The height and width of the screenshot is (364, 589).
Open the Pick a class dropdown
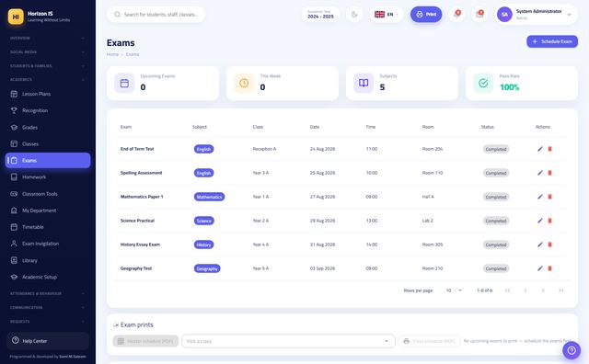coord(288,341)
